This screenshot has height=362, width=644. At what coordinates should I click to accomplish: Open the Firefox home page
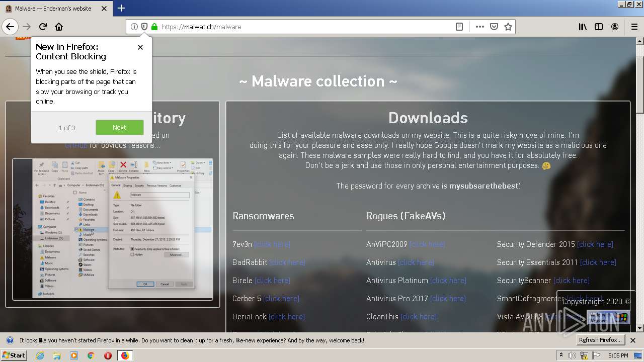coord(59,27)
